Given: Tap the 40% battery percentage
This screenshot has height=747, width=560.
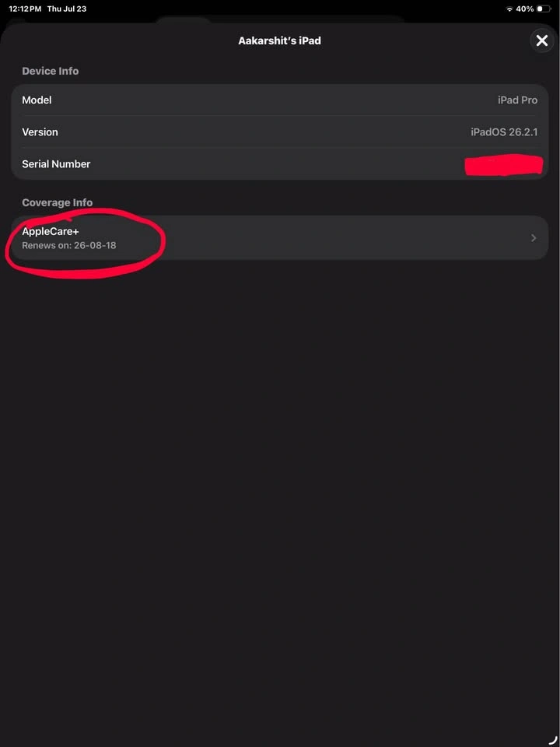Looking at the screenshot, I should tap(524, 9).
